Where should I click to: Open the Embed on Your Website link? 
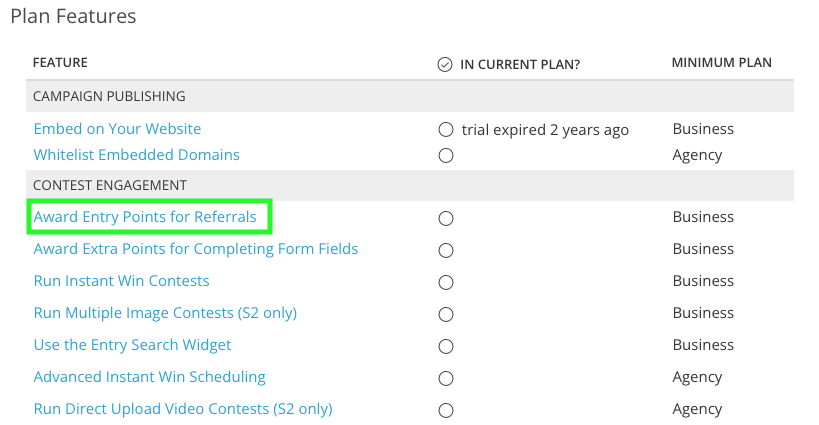(x=118, y=129)
